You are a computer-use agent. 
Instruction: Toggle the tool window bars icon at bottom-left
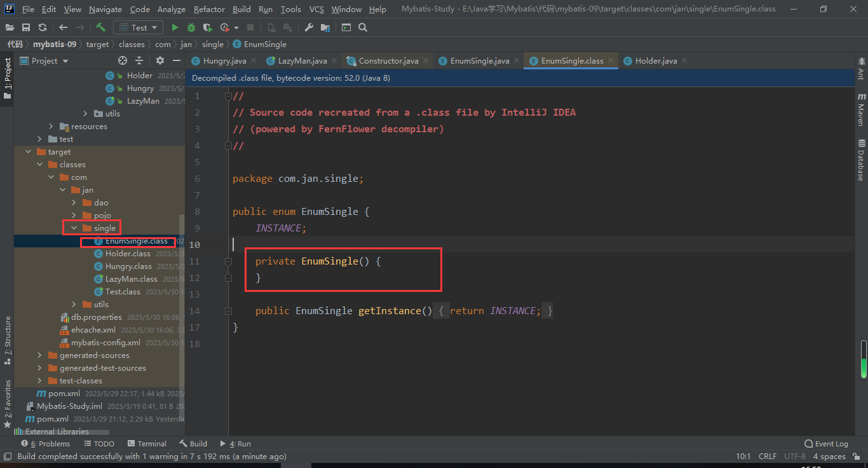[7, 456]
